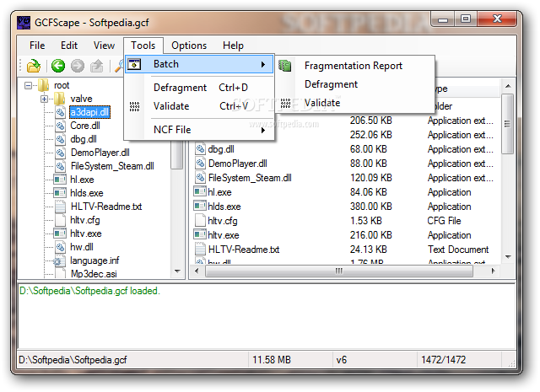Click the hlds.exe icon in file list

[x=200, y=207]
